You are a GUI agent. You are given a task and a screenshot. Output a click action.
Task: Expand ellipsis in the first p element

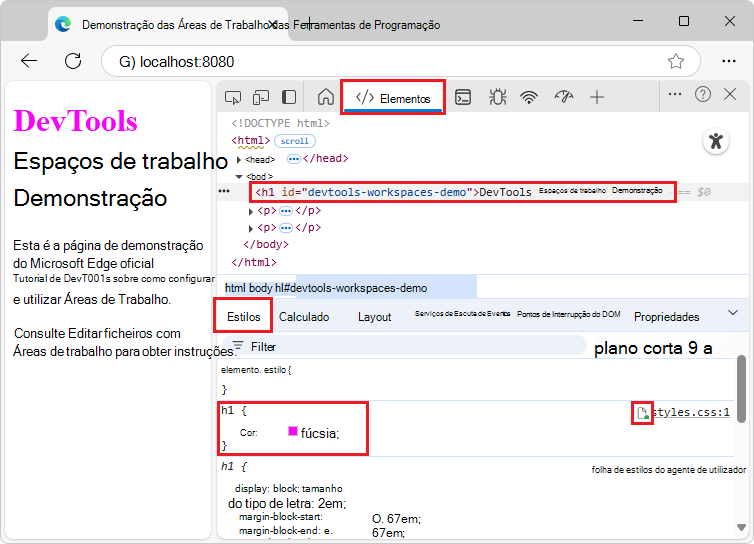286,211
